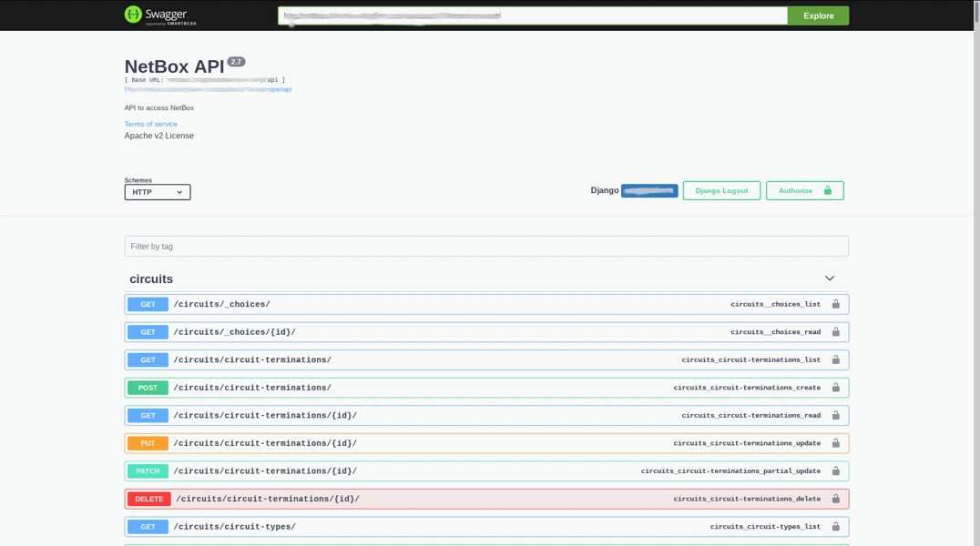Click the blurred Django username badge
Image resolution: width=980 pixels, height=546 pixels.
[x=649, y=190]
